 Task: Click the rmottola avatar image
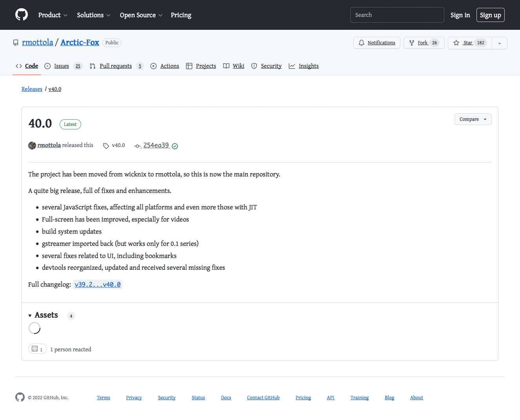click(x=32, y=145)
